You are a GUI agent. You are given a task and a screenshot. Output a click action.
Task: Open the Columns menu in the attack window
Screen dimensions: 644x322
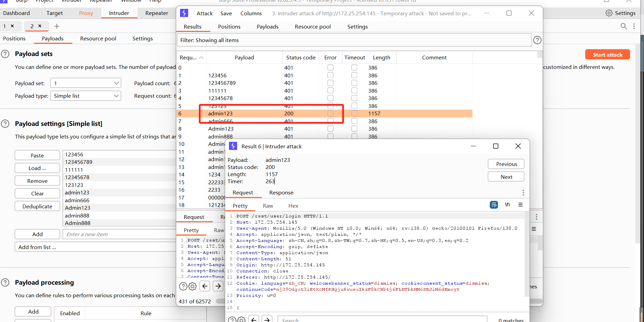point(251,13)
